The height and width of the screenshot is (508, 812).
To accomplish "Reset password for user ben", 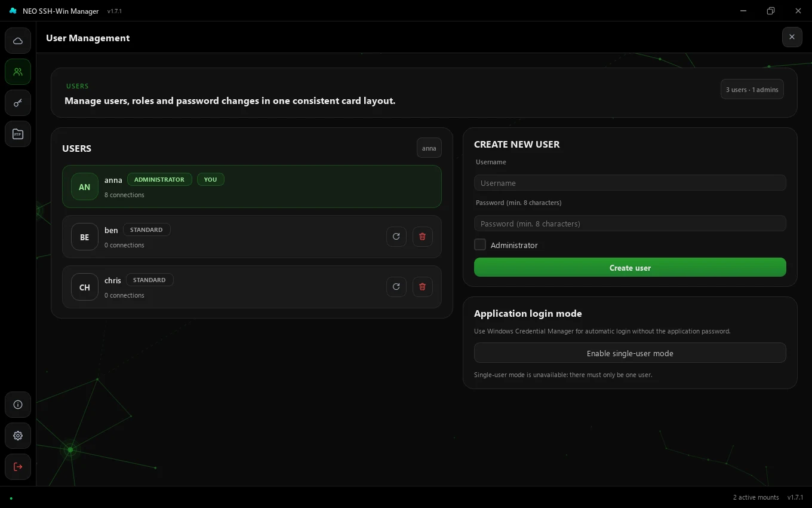I will (396, 237).
